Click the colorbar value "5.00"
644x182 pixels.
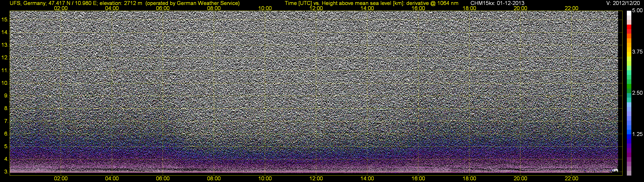pyautogui.click(x=637, y=11)
